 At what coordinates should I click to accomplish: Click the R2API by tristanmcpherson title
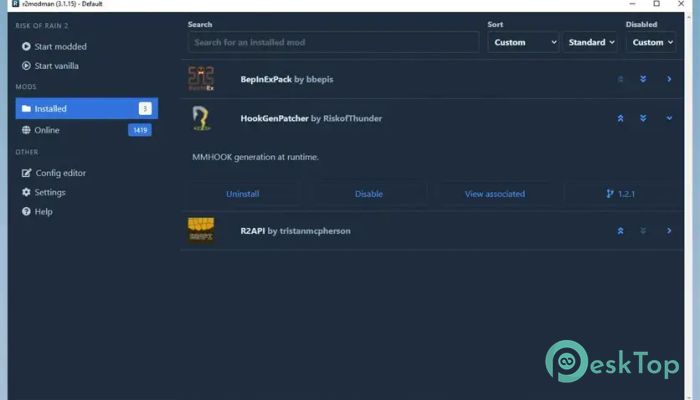pyautogui.click(x=295, y=231)
